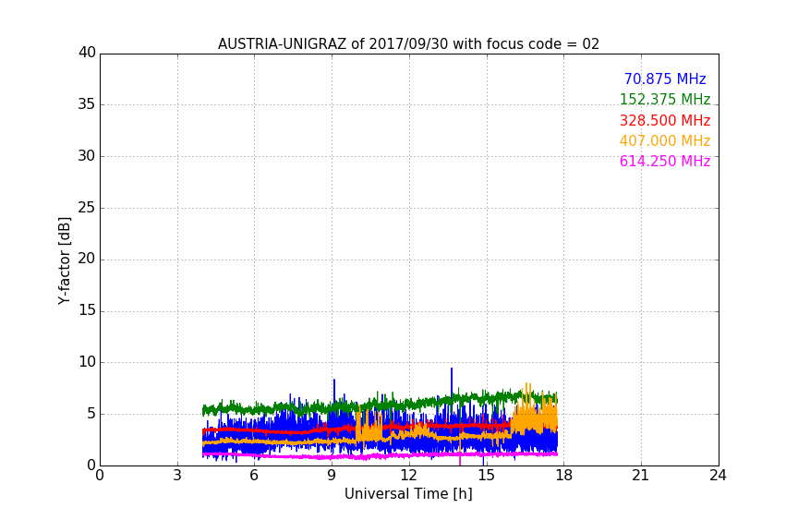
Task: Click the Universal Time [h] axis label
Action: [x=408, y=494]
